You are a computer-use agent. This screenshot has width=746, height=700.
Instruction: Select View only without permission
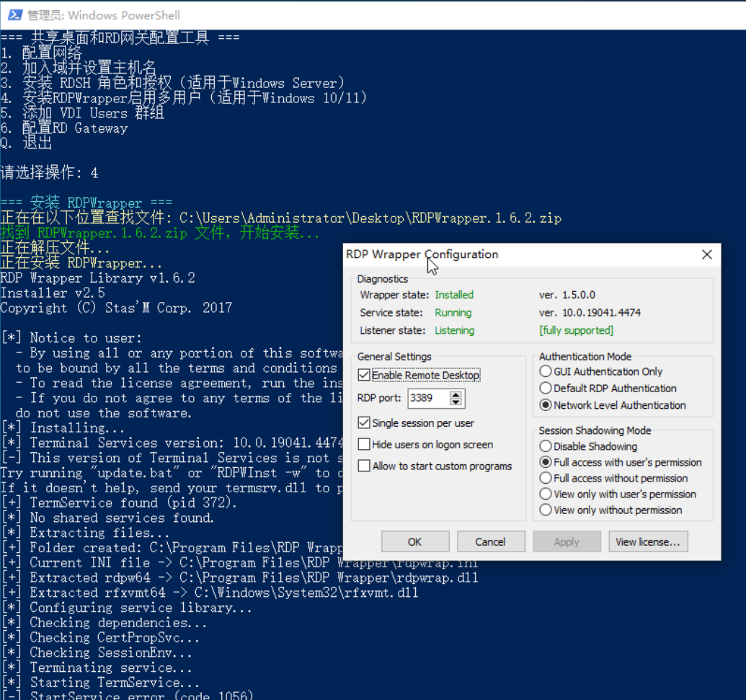(546, 510)
